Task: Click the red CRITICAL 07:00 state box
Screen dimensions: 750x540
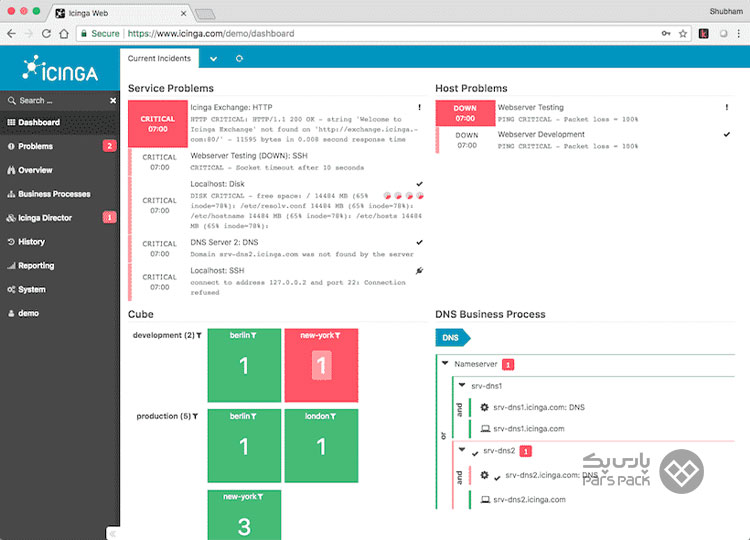Action: point(158,123)
